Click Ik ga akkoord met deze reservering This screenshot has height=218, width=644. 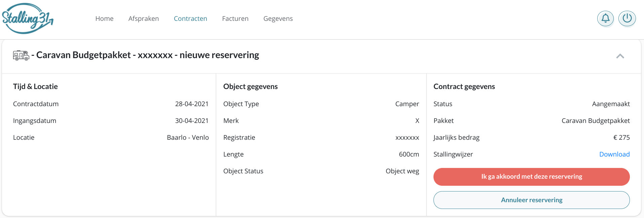pyautogui.click(x=531, y=177)
